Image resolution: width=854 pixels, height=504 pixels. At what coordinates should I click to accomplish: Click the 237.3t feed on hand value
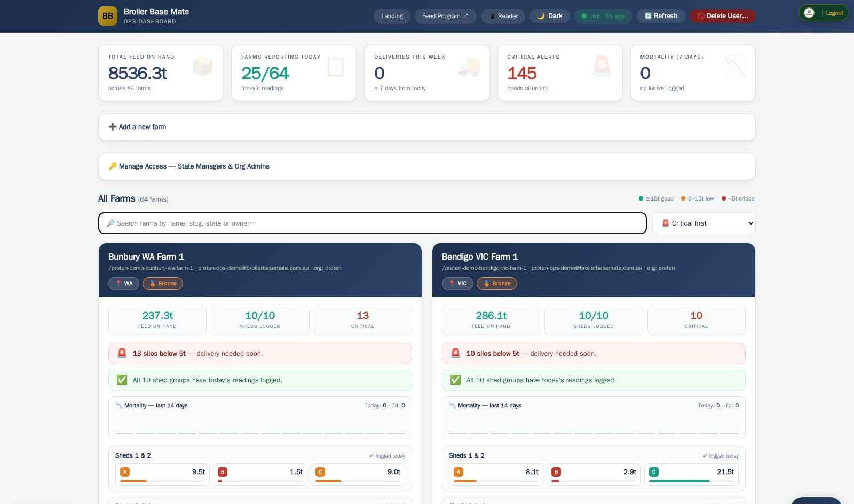(x=157, y=315)
